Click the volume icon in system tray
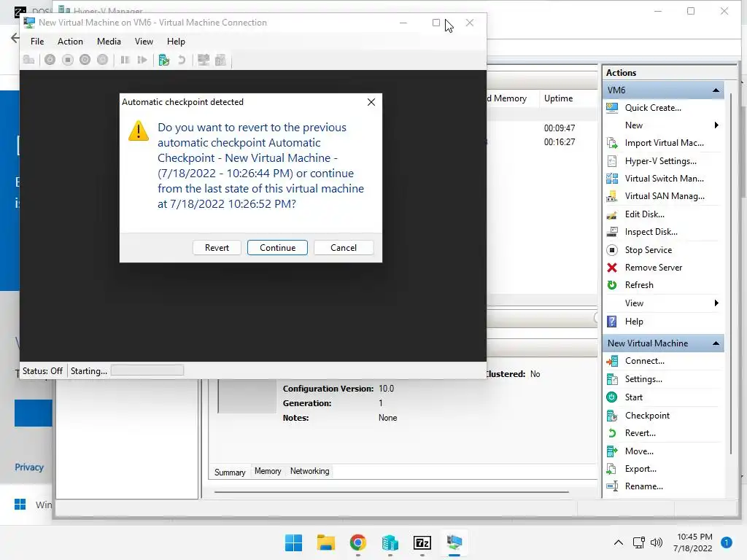747x560 pixels. (x=657, y=542)
